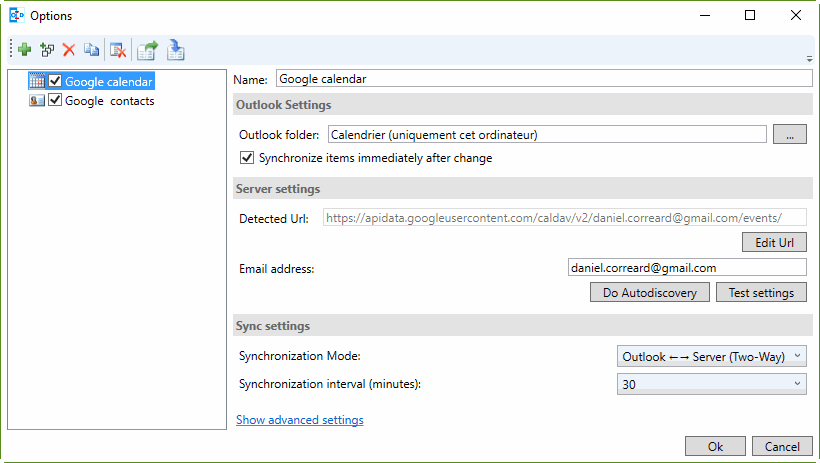This screenshot has height=463, width=820.
Task: Select Google contacts in the profile list
Action: pyautogui.click(x=109, y=101)
